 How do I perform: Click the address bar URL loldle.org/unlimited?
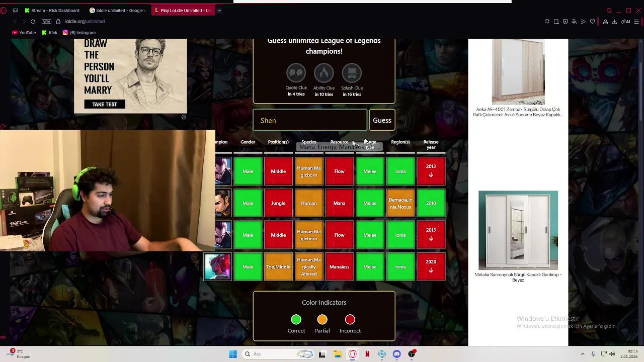click(85, 22)
